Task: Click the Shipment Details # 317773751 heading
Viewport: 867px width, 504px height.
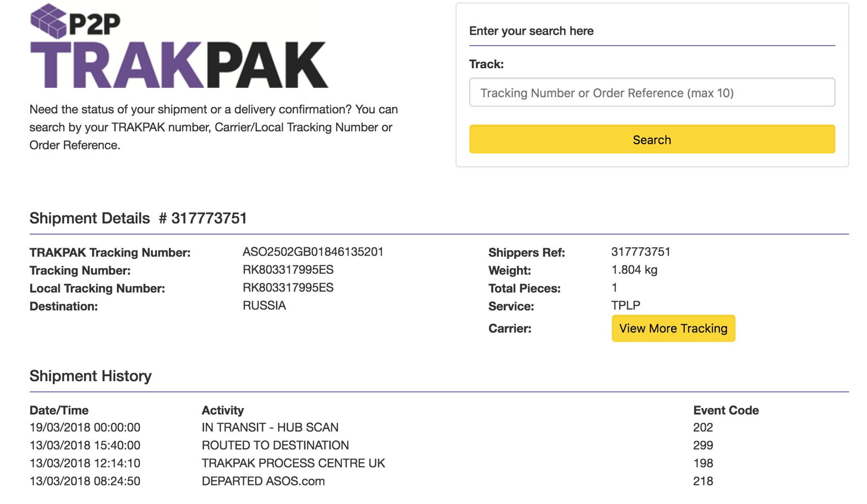Action: pyautogui.click(x=138, y=218)
